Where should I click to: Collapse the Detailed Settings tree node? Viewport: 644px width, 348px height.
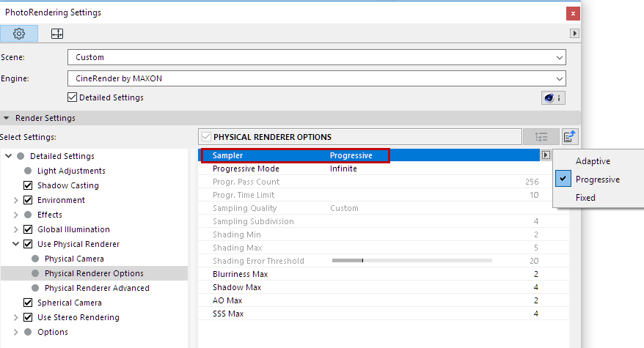(x=9, y=156)
